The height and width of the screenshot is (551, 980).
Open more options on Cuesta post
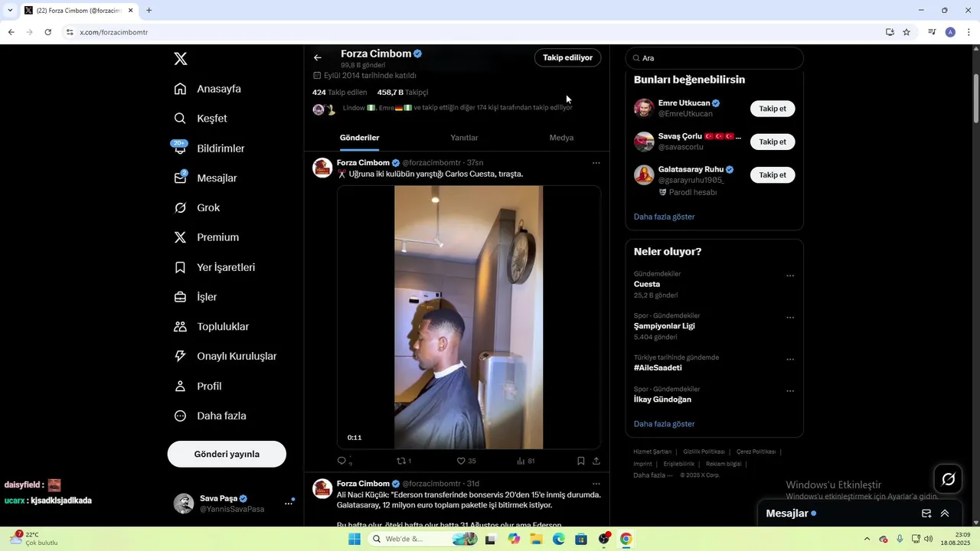coord(596,163)
